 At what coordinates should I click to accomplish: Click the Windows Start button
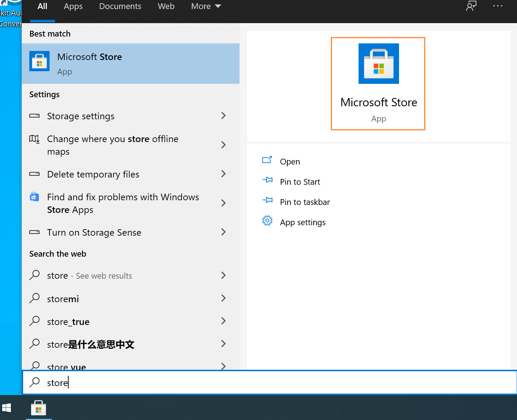pos(7,408)
